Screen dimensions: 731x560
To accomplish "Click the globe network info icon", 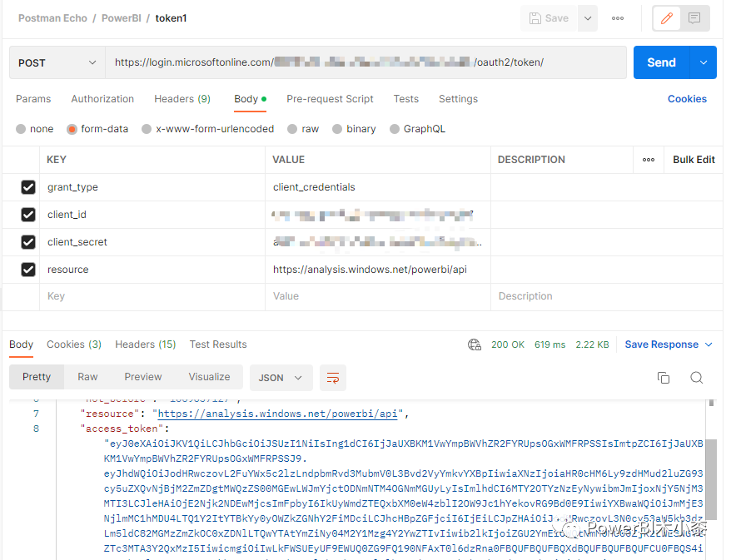I will (x=474, y=344).
